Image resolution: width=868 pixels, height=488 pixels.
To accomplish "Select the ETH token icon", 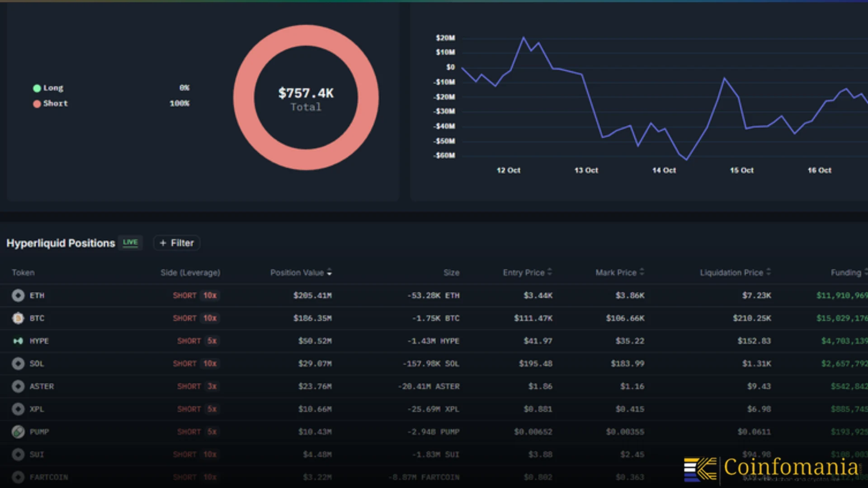I will point(18,295).
